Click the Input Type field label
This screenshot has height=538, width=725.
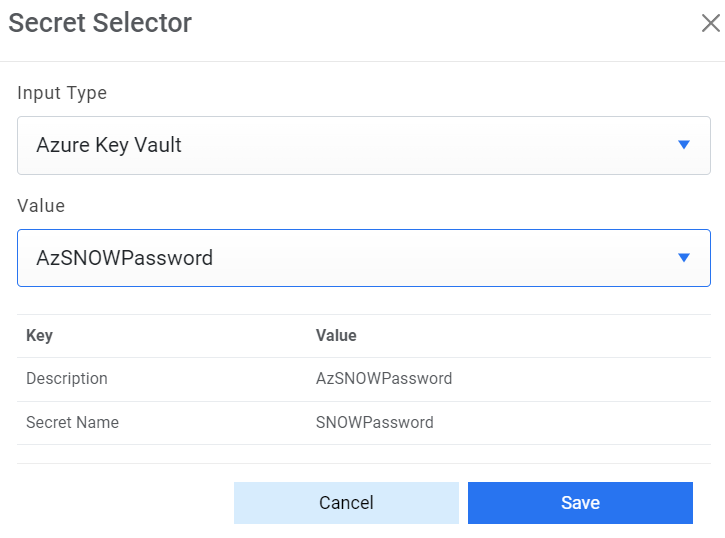62,93
